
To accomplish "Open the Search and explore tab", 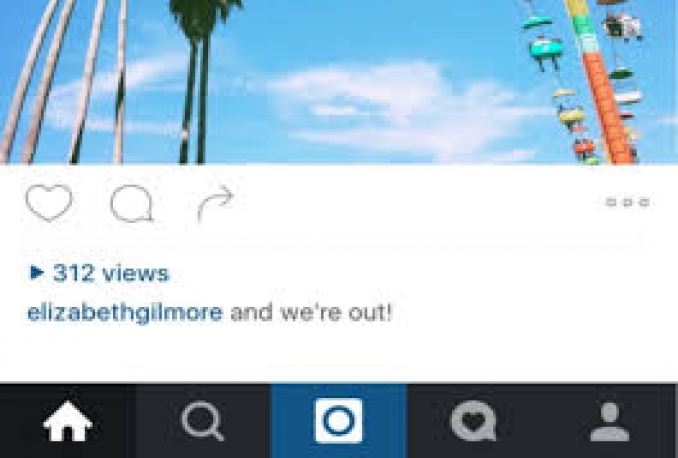I will (203, 421).
